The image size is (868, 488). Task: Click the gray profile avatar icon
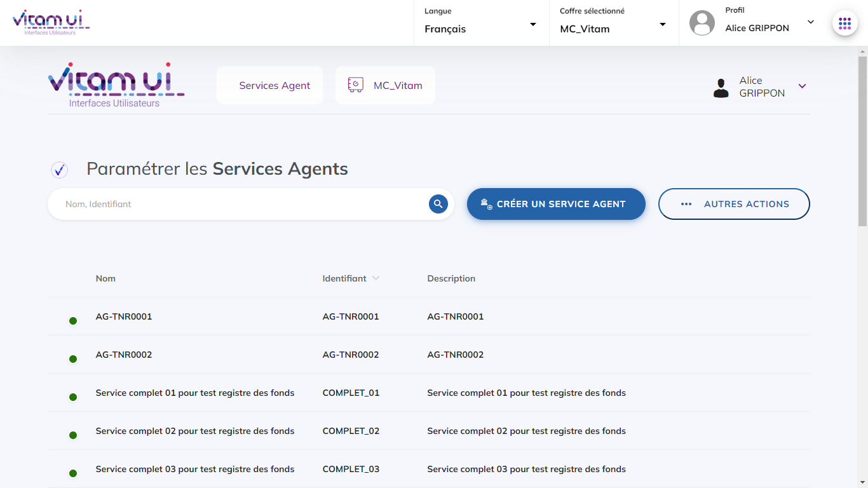click(702, 23)
